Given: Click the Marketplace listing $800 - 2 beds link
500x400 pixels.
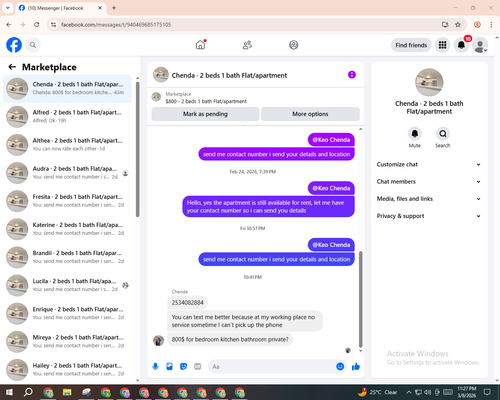Looking at the screenshot, I should [206, 101].
